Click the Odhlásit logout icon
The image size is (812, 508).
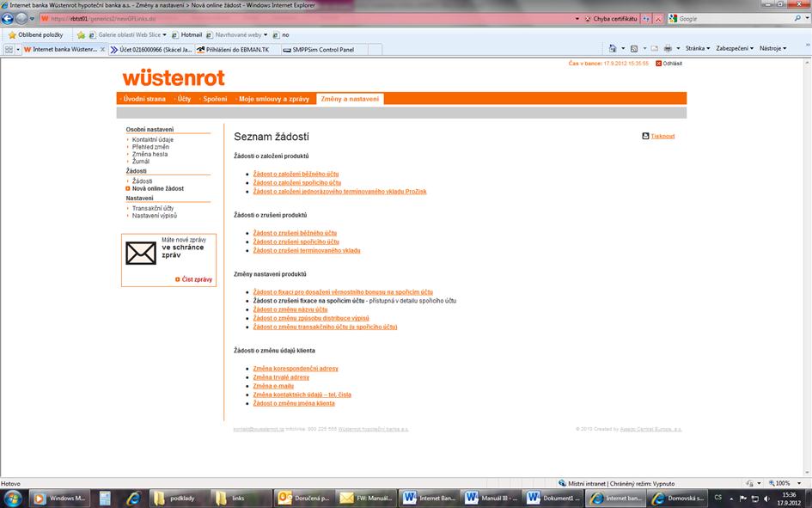tap(658, 64)
